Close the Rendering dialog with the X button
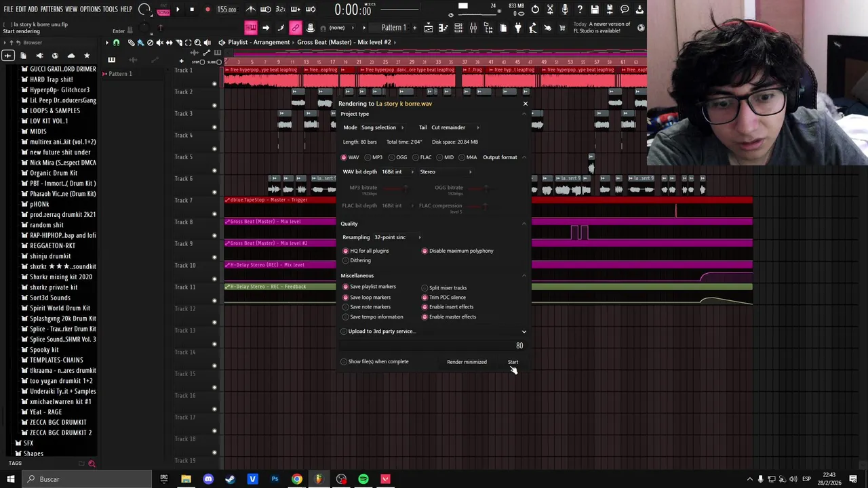 (x=525, y=104)
